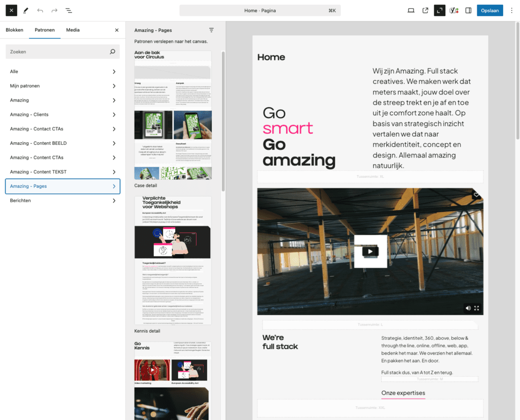
Task: Follow the Onze expertises link
Action: (x=403, y=393)
